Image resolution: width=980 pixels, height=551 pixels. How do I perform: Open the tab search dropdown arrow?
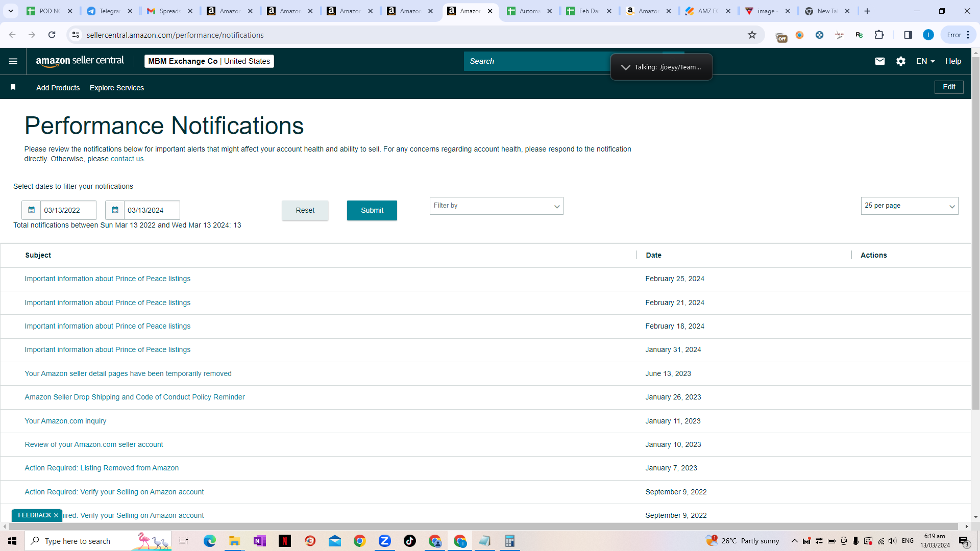click(10, 11)
